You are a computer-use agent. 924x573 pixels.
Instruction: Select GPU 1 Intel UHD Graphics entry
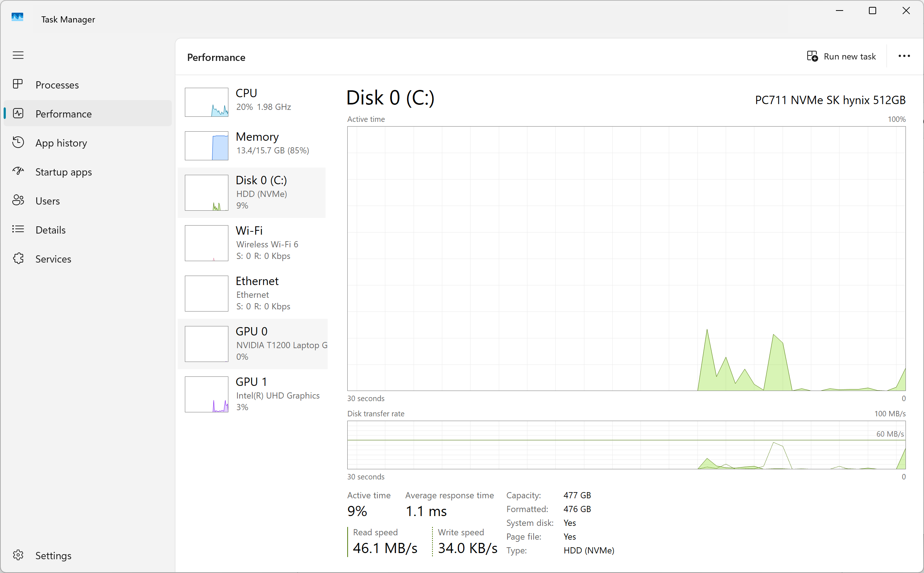(252, 394)
